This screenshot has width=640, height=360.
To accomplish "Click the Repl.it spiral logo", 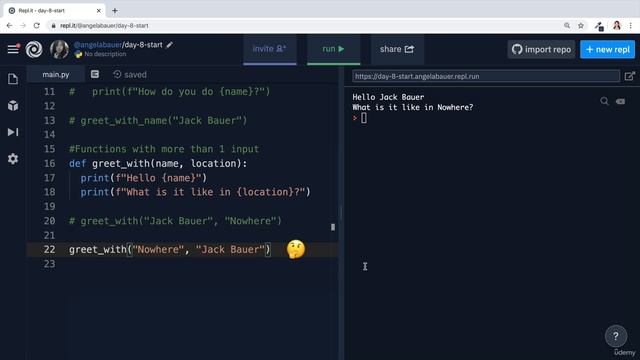I will point(34,49).
